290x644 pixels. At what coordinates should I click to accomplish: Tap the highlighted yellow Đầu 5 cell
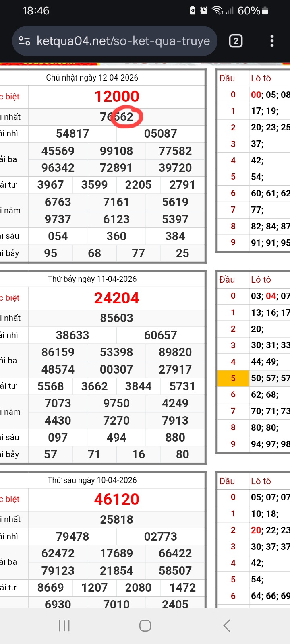click(x=233, y=378)
